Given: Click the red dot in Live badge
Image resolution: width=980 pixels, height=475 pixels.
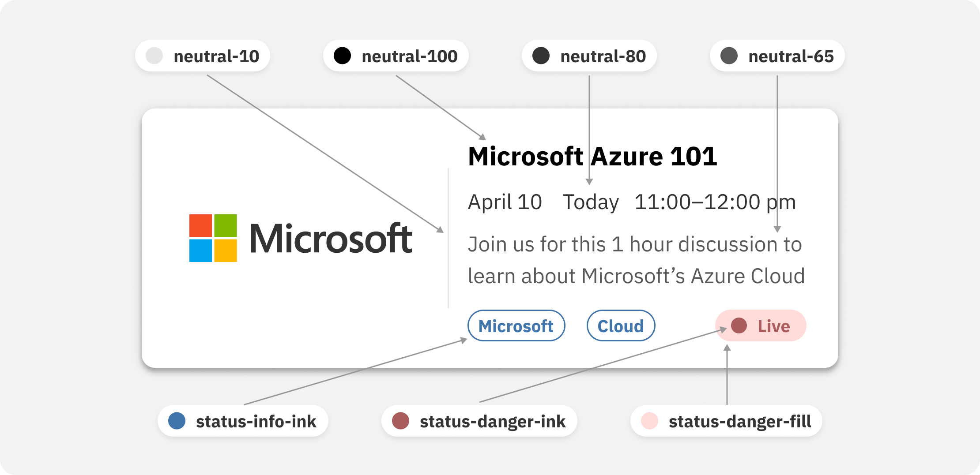Looking at the screenshot, I should point(739,326).
